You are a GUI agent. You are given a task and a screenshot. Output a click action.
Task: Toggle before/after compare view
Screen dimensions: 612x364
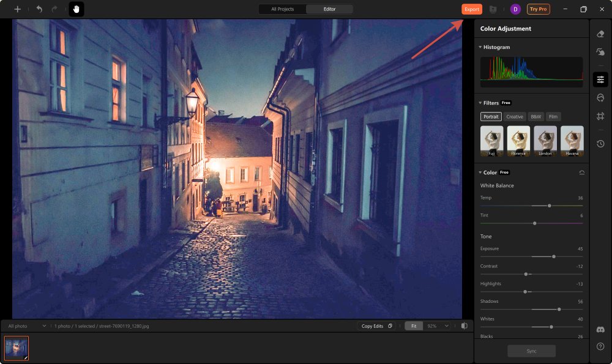[x=465, y=326]
